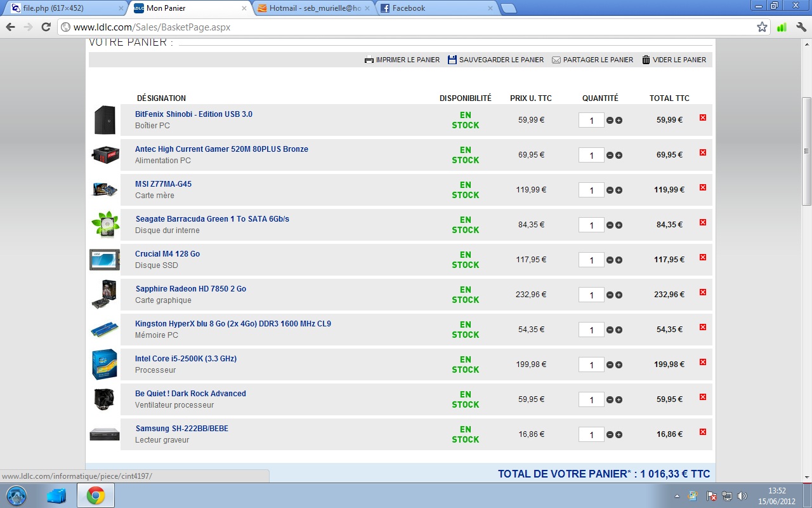Click the Sauvegarder le panier floppy icon

coord(452,60)
